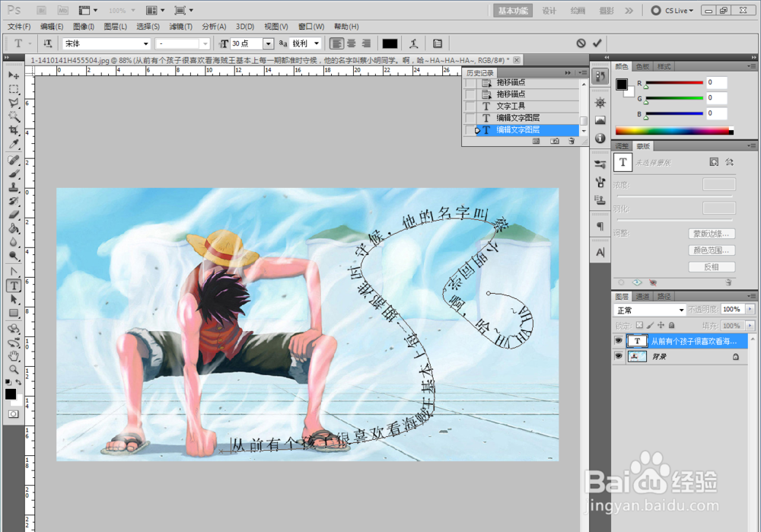761x532 pixels.
Task: Select the Clone Stamp tool
Action: pyautogui.click(x=14, y=187)
